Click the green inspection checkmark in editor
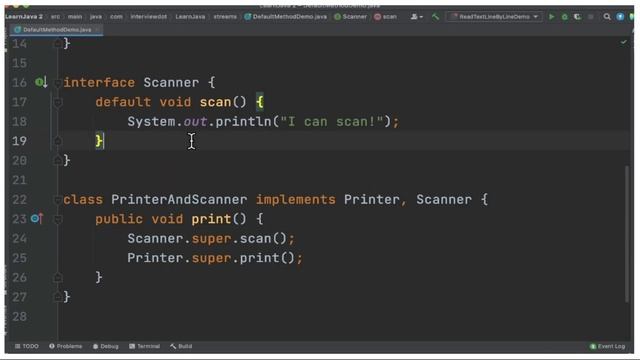The height and width of the screenshot is (360, 640). 624,42
